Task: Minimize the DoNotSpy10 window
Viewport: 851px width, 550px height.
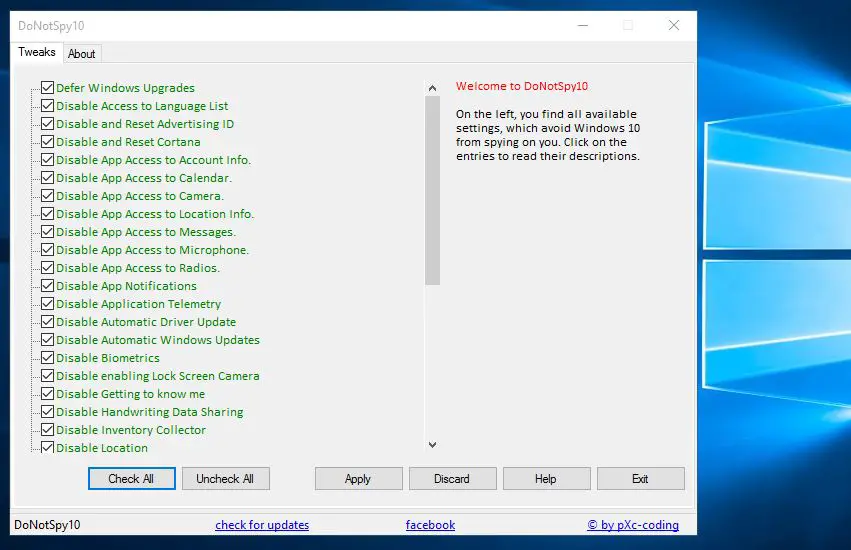Action: click(x=583, y=26)
